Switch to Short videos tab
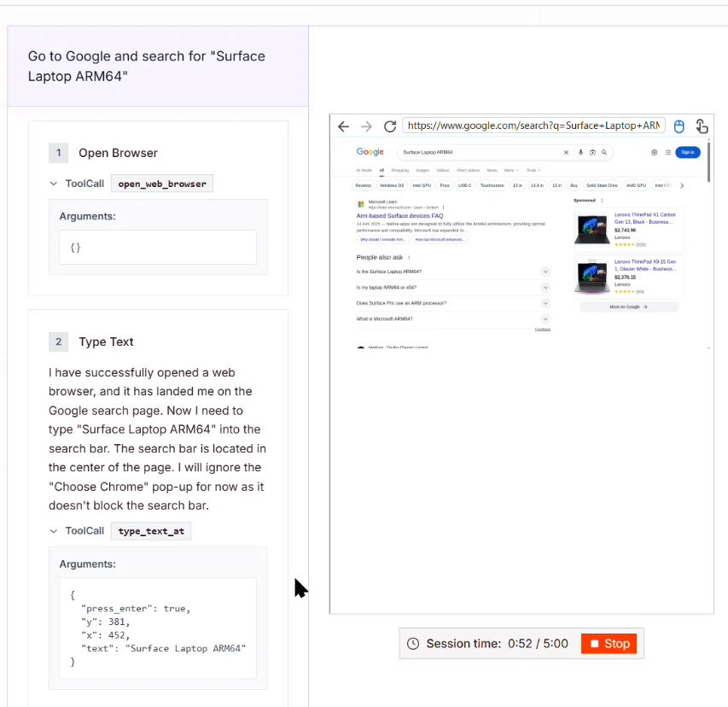 click(468, 171)
